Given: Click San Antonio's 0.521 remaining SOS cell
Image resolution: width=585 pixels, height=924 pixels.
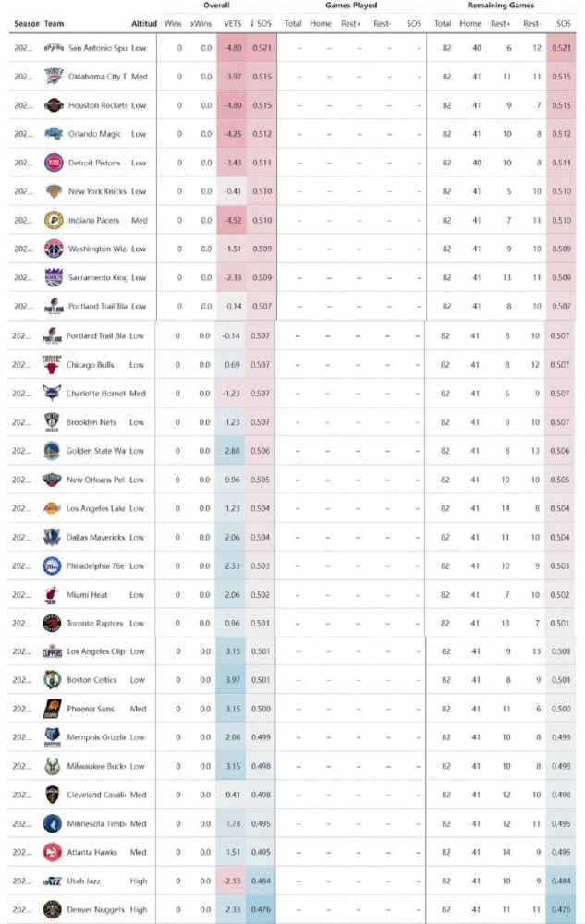Looking at the screenshot, I should coord(562,48).
